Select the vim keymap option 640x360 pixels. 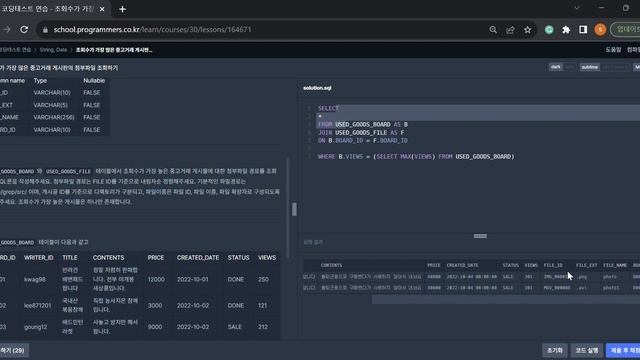point(606,67)
